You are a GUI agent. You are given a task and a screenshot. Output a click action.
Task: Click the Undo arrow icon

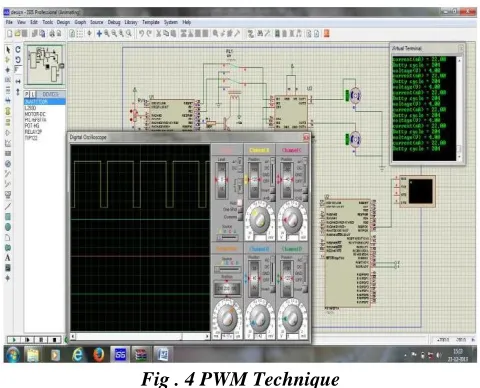[x=141, y=33]
